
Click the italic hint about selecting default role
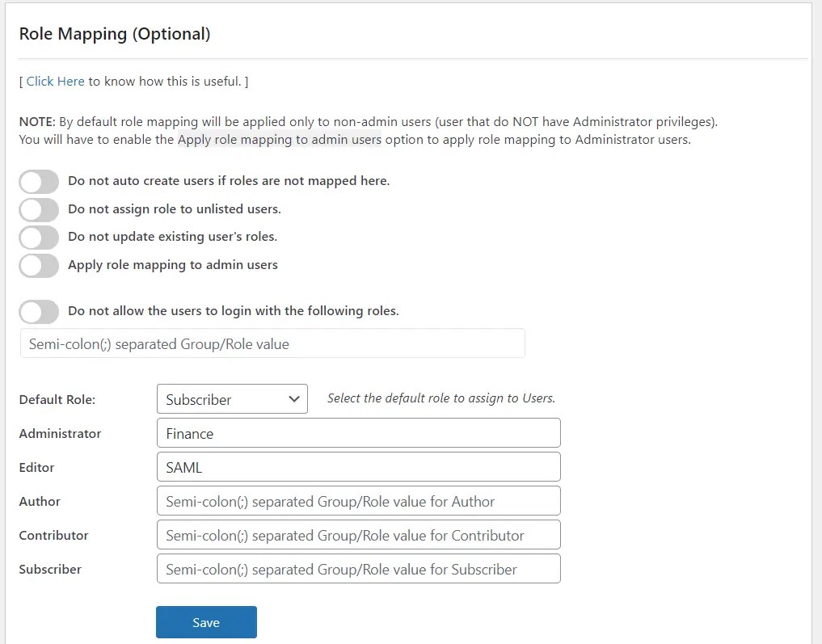(441, 398)
